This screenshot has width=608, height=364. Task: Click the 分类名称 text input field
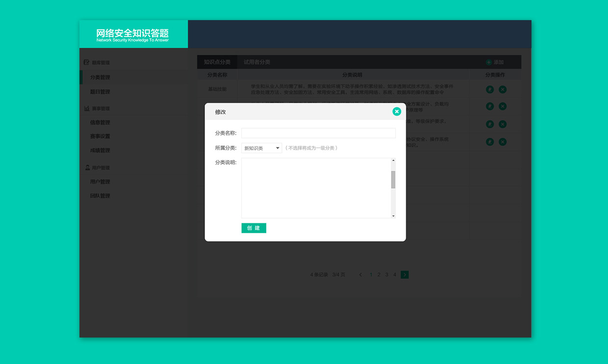318,133
